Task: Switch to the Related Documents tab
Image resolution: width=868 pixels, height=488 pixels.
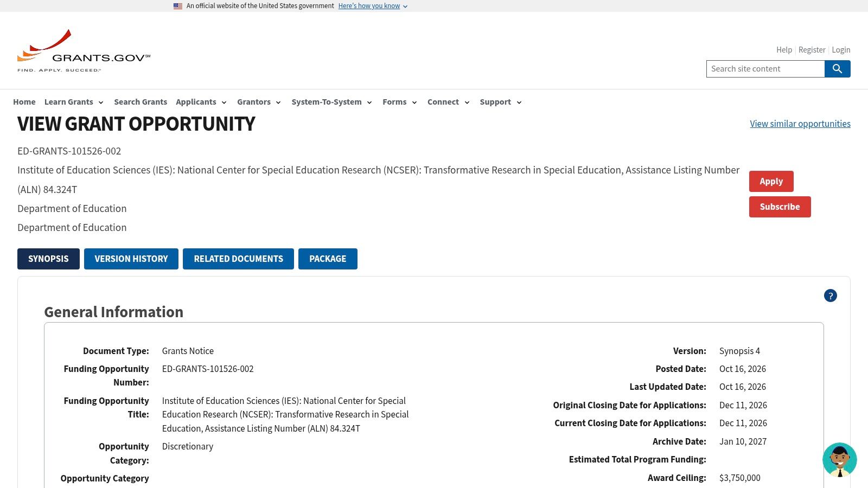Action: tap(238, 259)
